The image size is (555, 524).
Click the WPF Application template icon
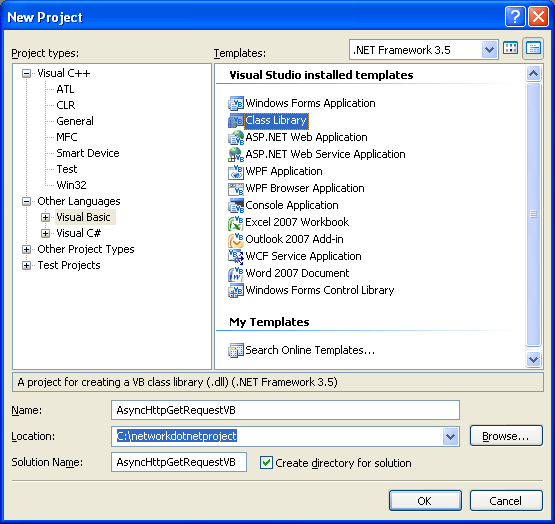pyautogui.click(x=236, y=171)
